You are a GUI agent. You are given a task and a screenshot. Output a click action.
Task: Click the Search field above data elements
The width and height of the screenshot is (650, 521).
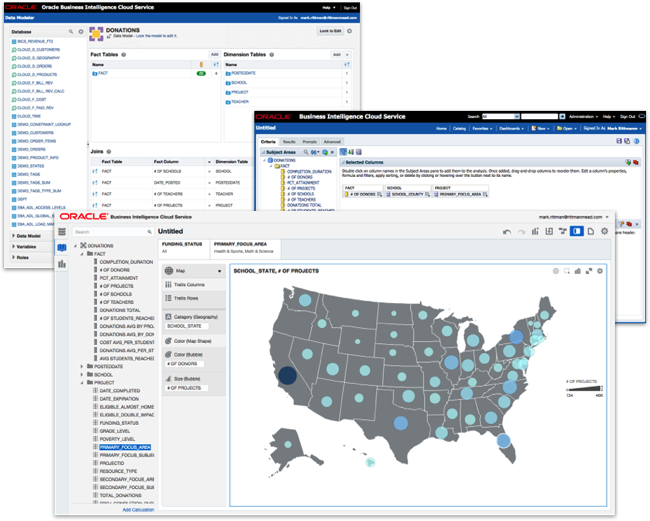pos(113,232)
